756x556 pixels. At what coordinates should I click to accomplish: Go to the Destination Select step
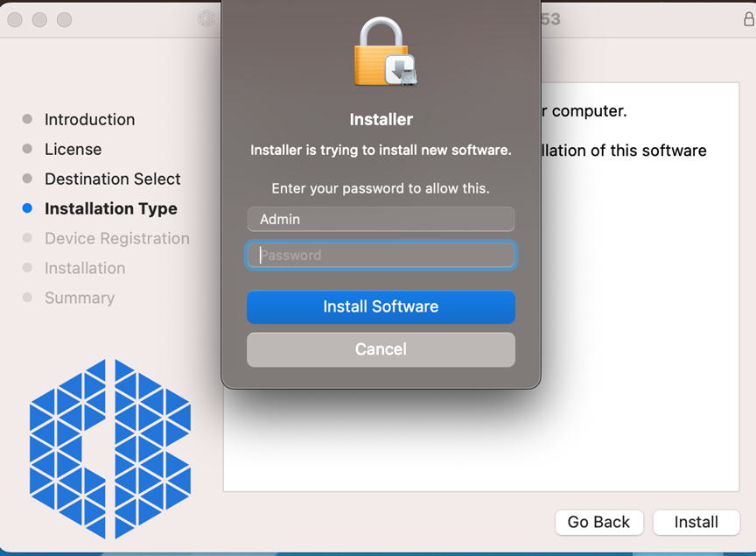112,179
